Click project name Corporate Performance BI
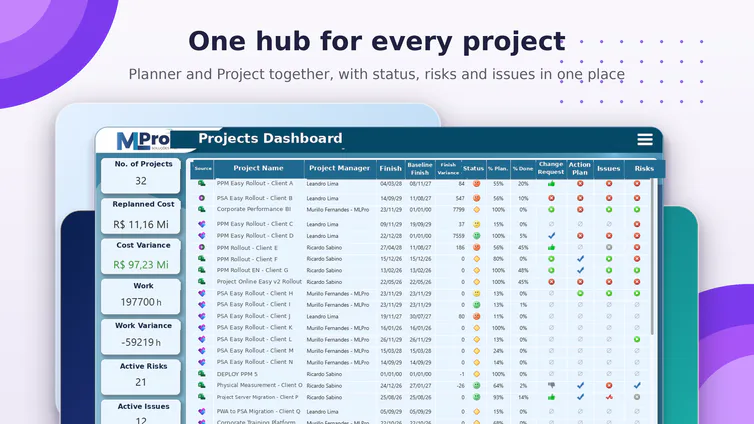 253,209
